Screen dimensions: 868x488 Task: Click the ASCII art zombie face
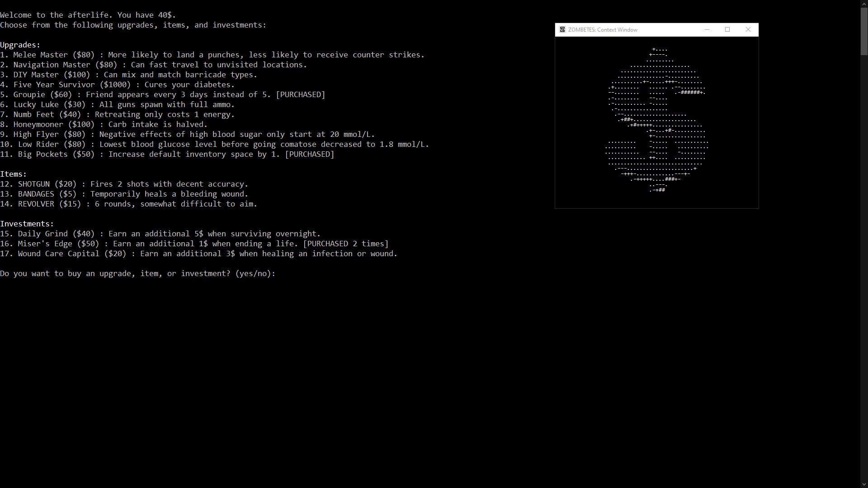pos(656,120)
